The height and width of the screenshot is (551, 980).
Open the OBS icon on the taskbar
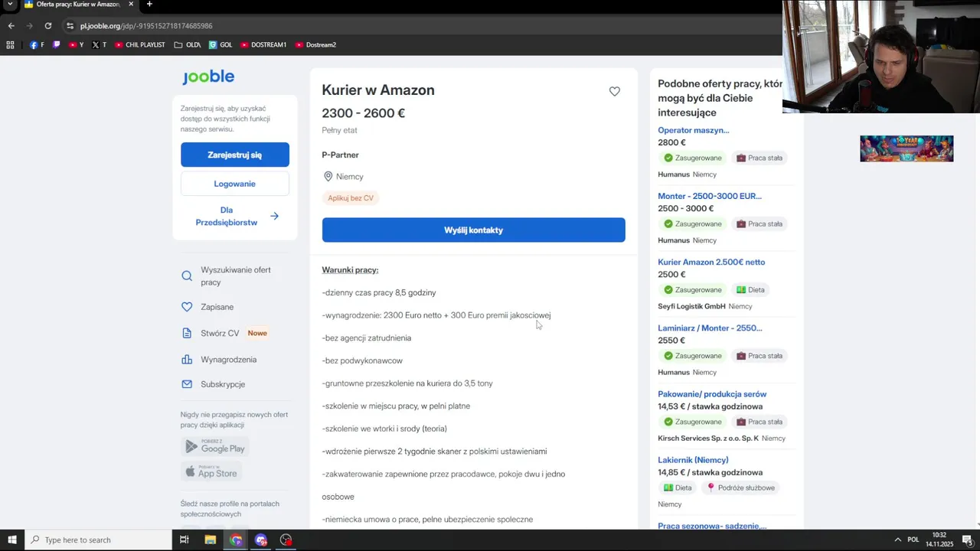click(286, 540)
